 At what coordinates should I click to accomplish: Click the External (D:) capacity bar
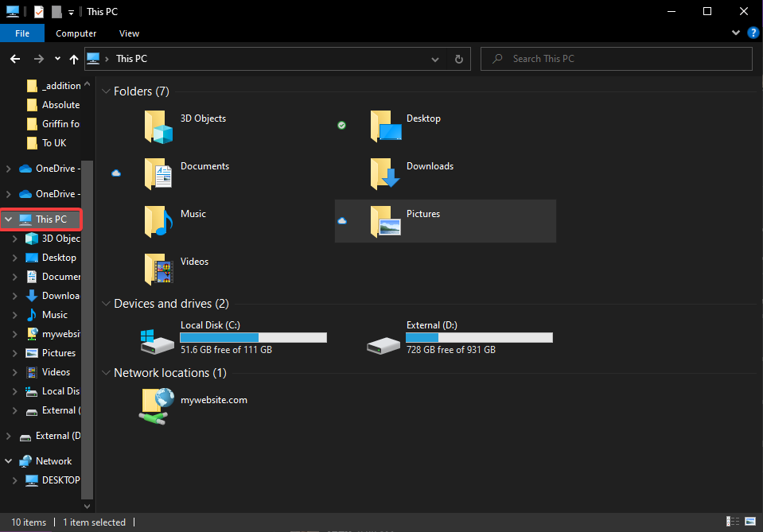tap(479, 337)
